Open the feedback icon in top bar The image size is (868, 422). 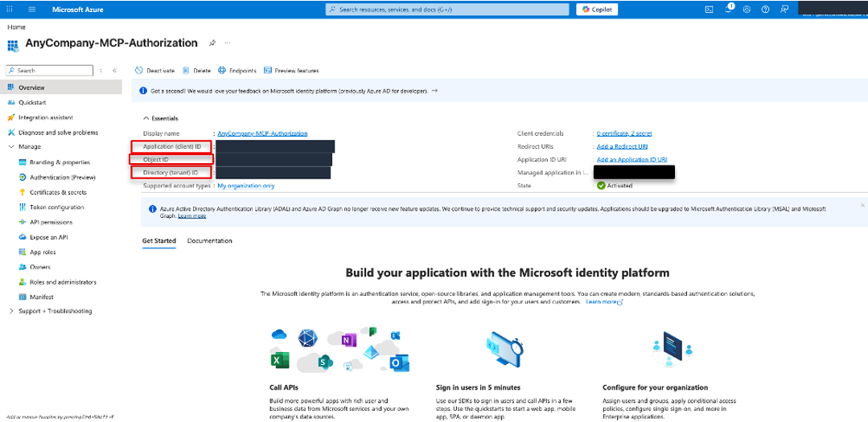pyautogui.click(x=784, y=10)
